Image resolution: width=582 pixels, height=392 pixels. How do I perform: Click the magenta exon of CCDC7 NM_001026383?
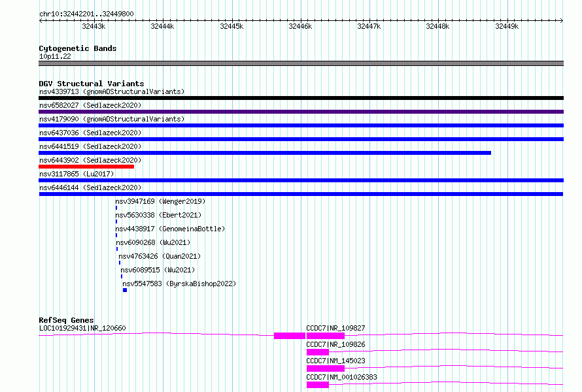pyautogui.click(x=318, y=385)
